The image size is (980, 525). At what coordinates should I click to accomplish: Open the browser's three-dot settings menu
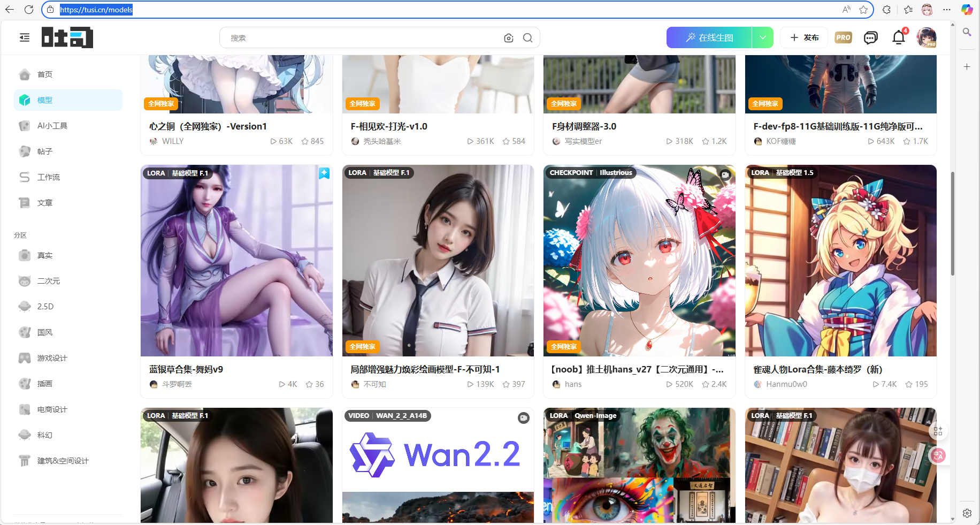click(947, 10)
